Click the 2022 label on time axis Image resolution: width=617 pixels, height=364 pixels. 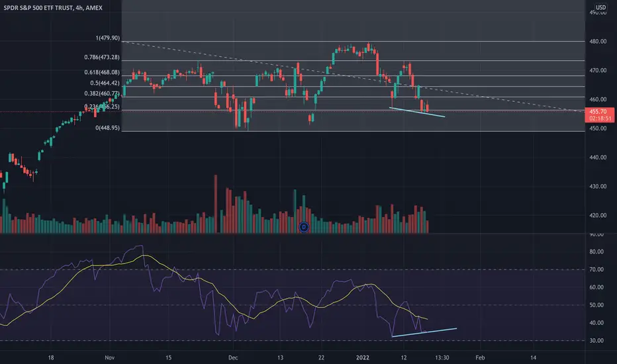point(362,357)
